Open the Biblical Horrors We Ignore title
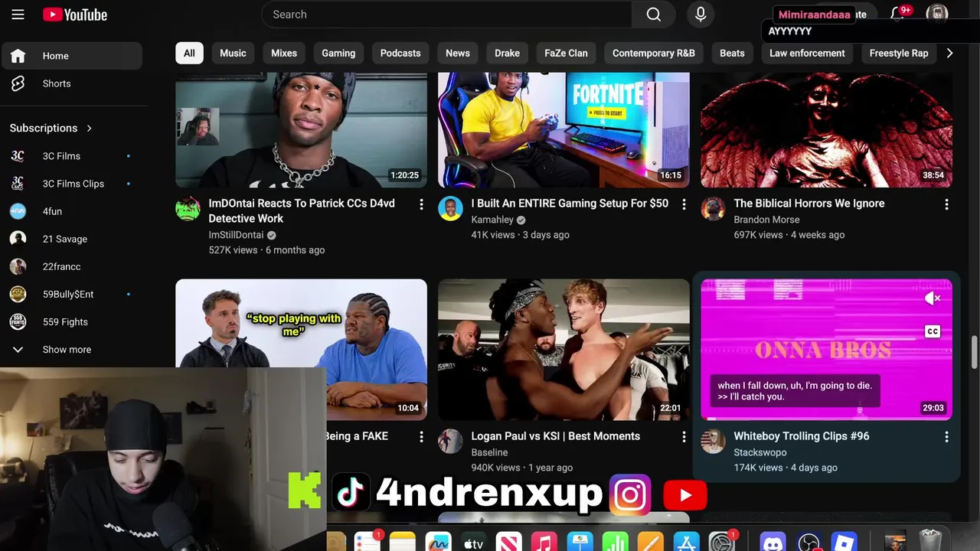 (x=809, y=204)
